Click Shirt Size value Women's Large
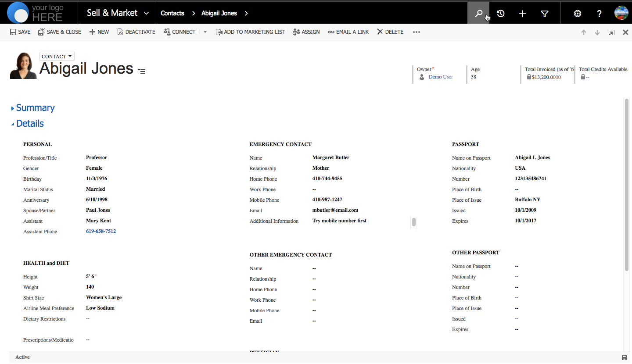The image size is (632, 364). (x=104, y=297)
